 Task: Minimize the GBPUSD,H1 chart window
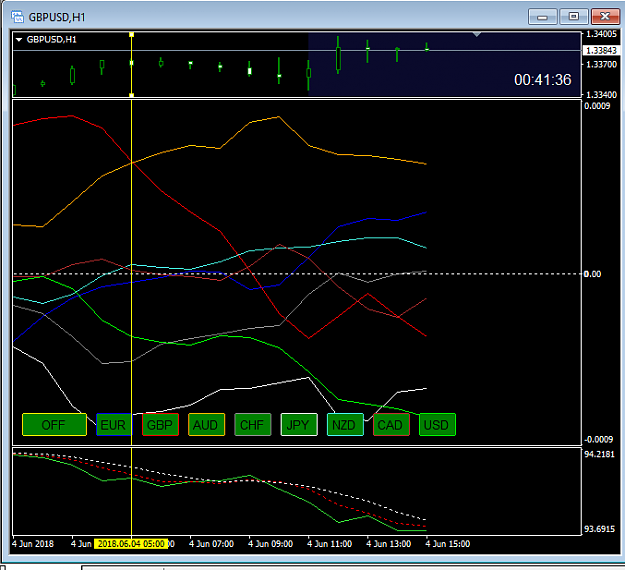pyautogui.click(x=542, y=17)
